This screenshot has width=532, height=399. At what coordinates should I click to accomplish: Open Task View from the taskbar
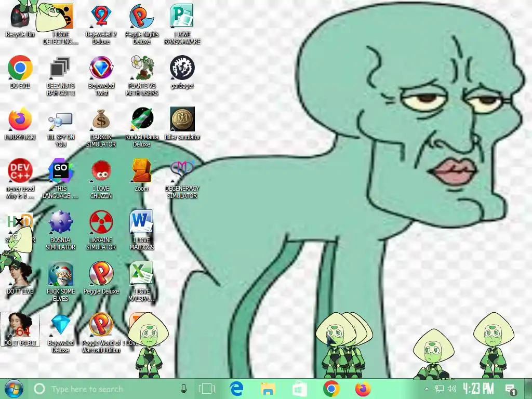[x=206, y=389]
